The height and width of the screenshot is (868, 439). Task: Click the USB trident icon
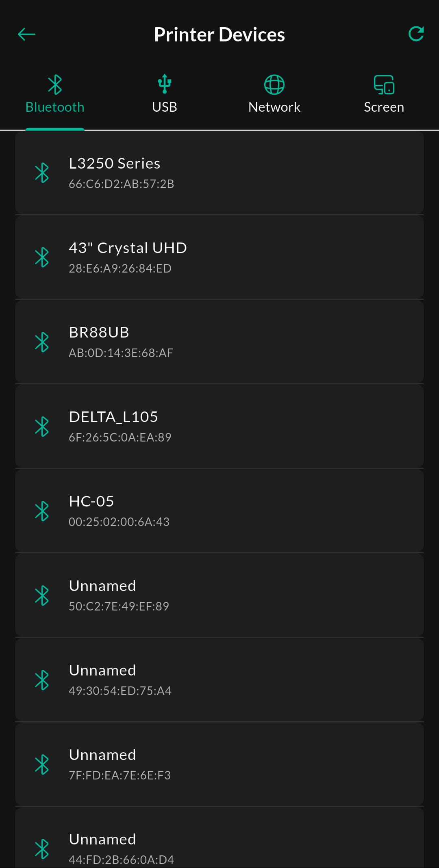click(165, 84)
